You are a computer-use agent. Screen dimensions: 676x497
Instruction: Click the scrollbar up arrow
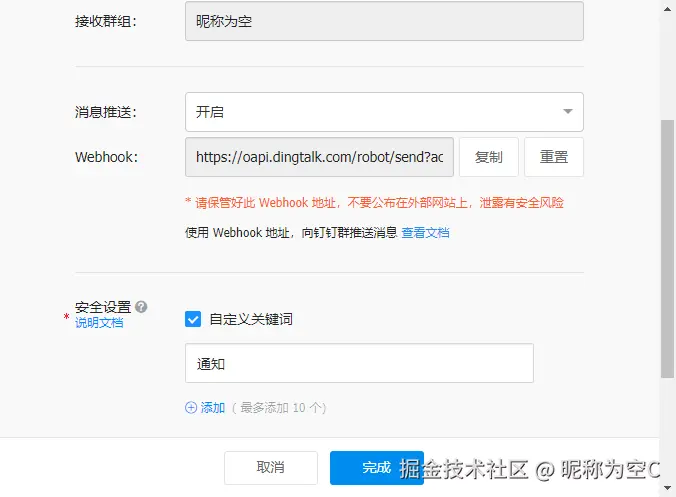667,9
